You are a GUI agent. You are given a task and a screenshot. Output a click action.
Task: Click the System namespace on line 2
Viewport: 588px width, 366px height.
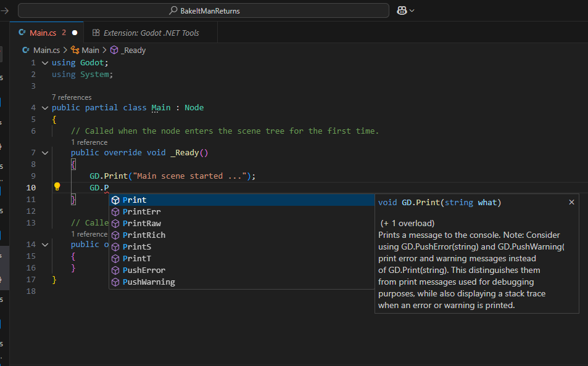coord(94,75)
